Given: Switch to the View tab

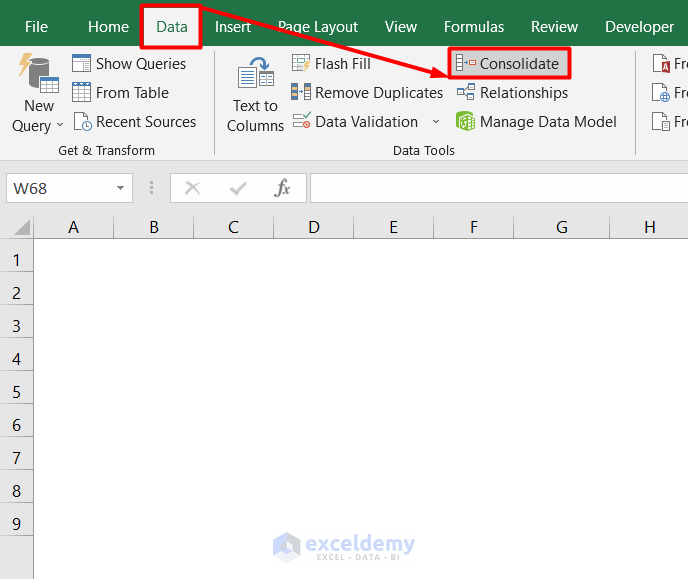Looking at the screenshot, I should 401,27.
